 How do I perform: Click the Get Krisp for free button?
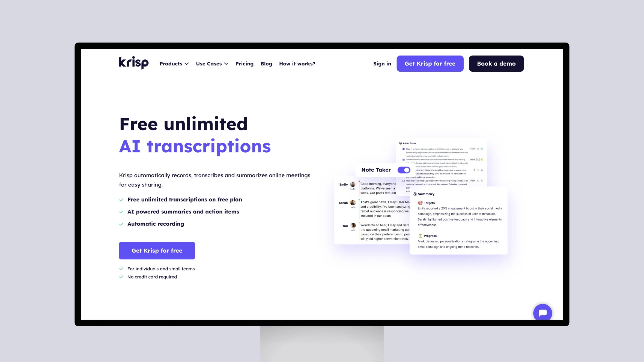point(157,251)
